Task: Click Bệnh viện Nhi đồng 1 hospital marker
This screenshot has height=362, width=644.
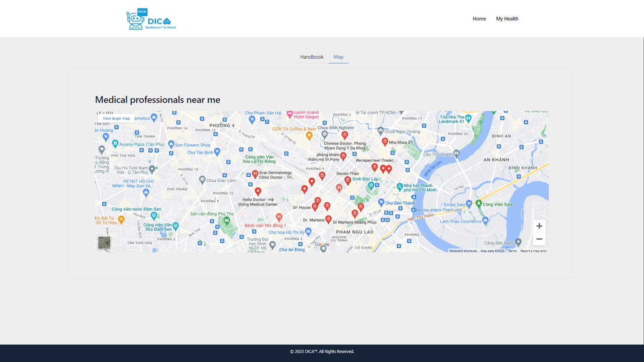Action: point(279,217)
